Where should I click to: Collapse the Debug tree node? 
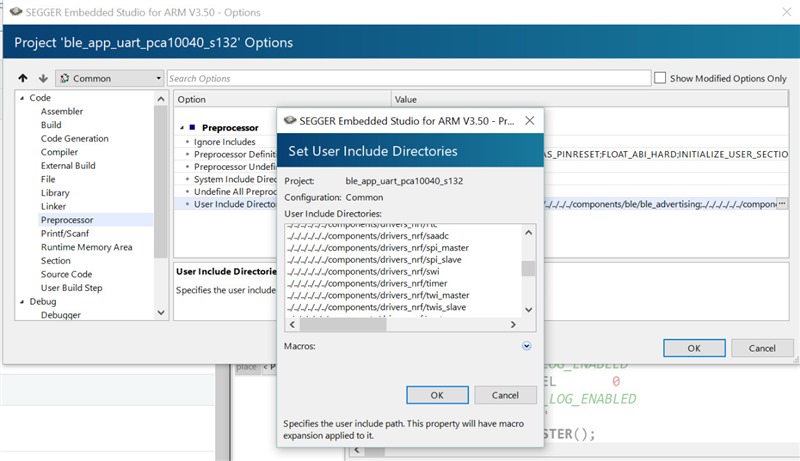pos(22,301)
